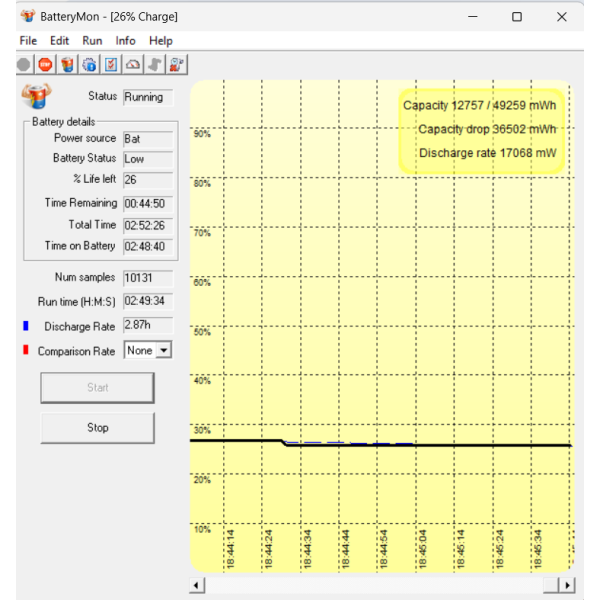This screenshot has width=600, height=600.
Task: Click the 90% axis label on the graph
Action: click(x=202, y=134)
